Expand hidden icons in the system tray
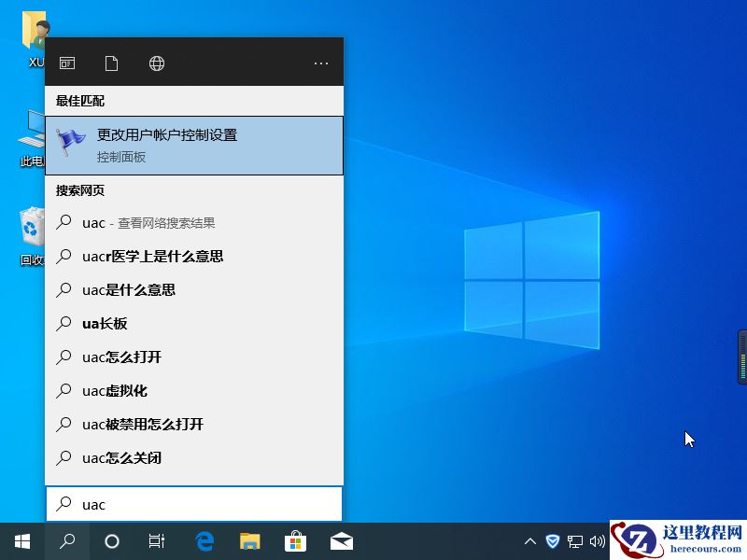Screen dimensions: 747x560 tap(529, 541)
